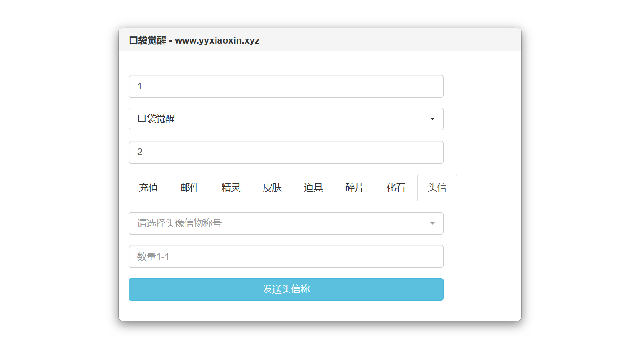Screen dimensions: 644x362
Task: Click the selected text 口袋觉醒 inside the combobox
Action: 156,119
